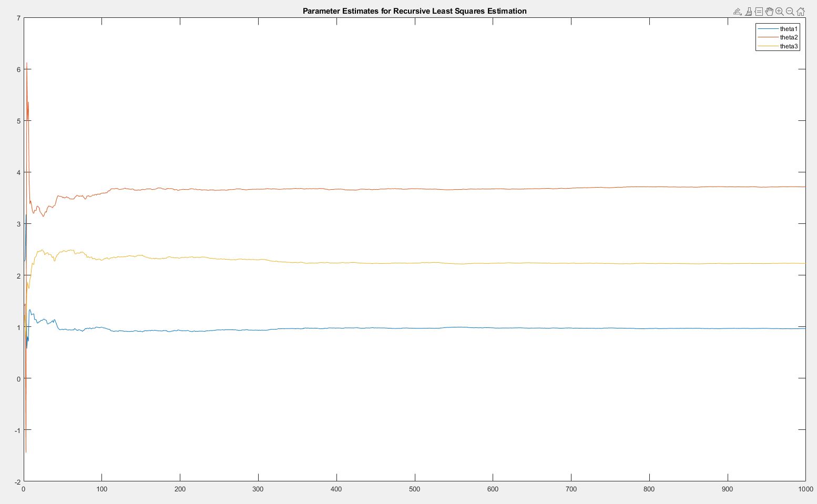
Task: Click the Export axes icon
Action: [737, 12]
